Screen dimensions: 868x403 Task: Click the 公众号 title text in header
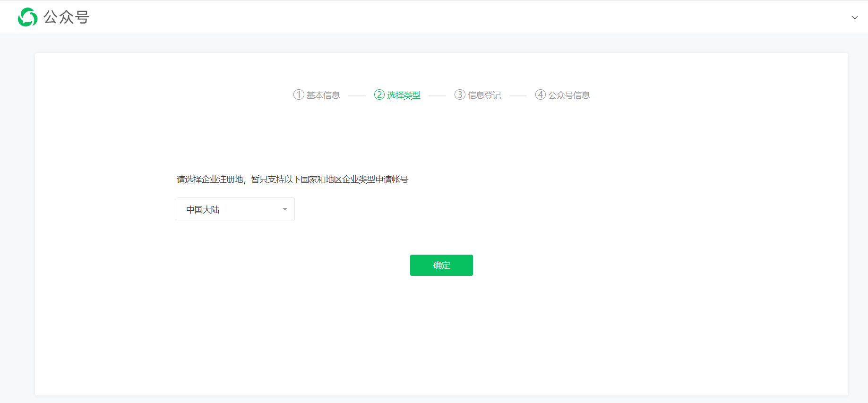pyautogui.click(x=67, y=17)
